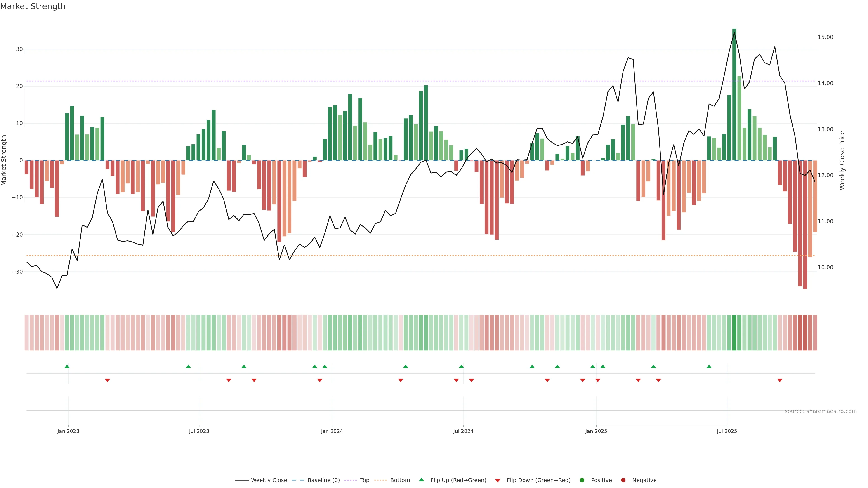Select the rightmost red flip-down triangle marker
This screenshot has height=488, width=868.
tap(780, 380)
